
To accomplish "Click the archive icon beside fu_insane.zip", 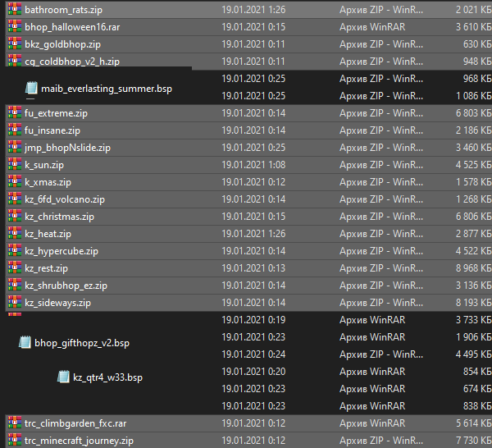I will pos(15,130).
